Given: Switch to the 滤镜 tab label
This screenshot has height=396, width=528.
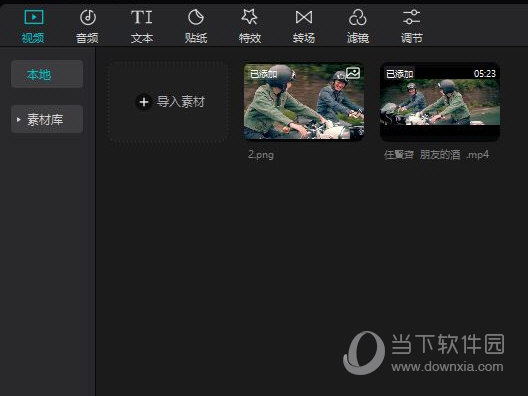Looking at the screenshot, I should 358,38.
